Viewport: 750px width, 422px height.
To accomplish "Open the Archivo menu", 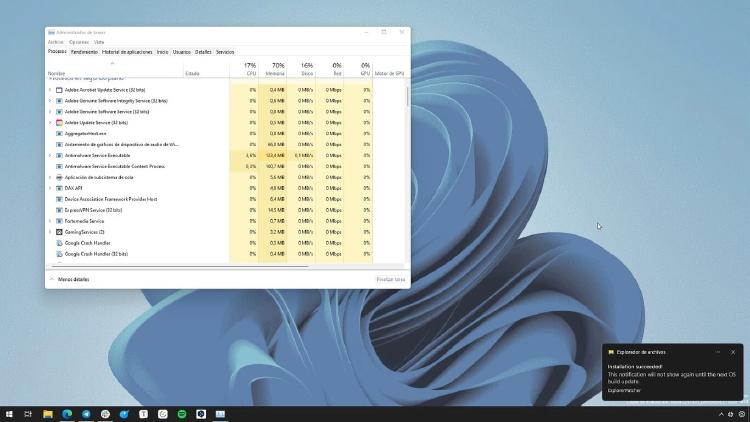I will tap(55, 42).
